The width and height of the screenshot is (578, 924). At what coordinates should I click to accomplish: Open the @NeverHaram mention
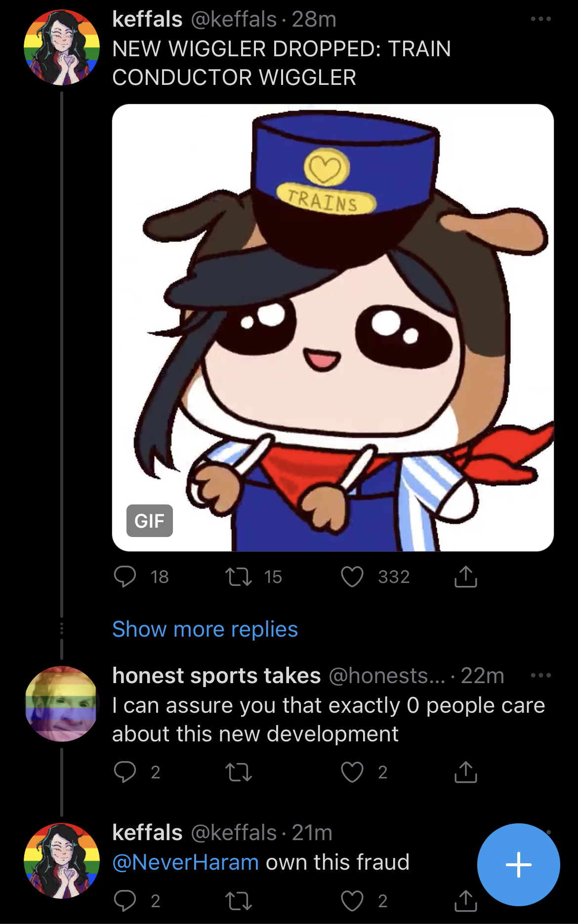186,862
